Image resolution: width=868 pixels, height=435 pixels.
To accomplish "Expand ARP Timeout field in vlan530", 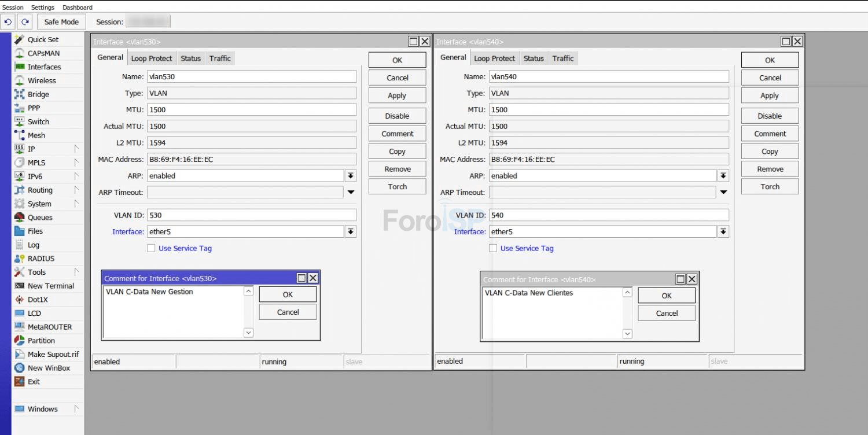I will (x=351, y=192).
